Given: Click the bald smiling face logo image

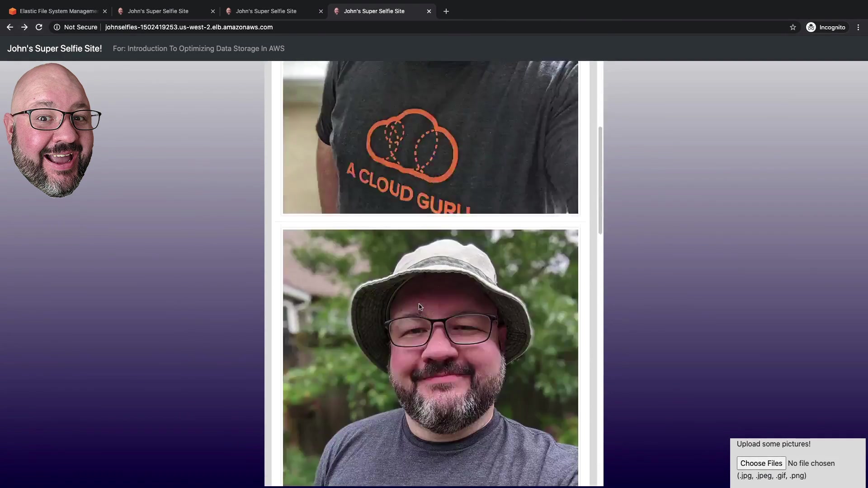Looking at the screenshot, I should [x=52, y=130].
